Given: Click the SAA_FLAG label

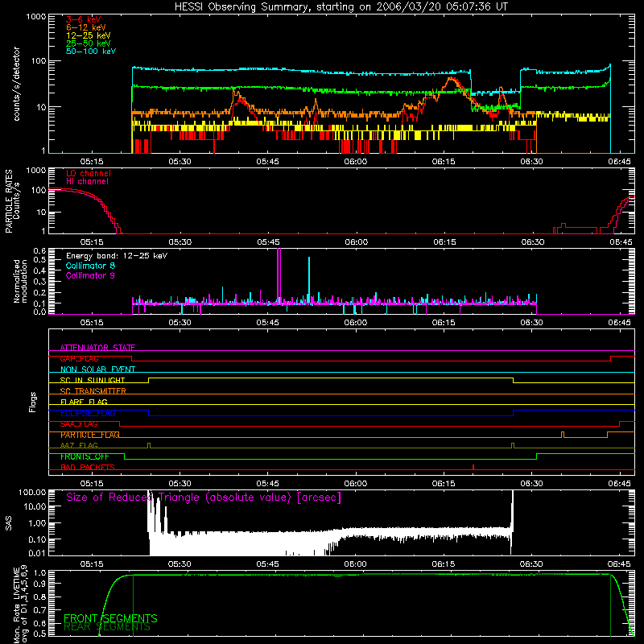Looking at the screenshot, I should tap(79, 424).
